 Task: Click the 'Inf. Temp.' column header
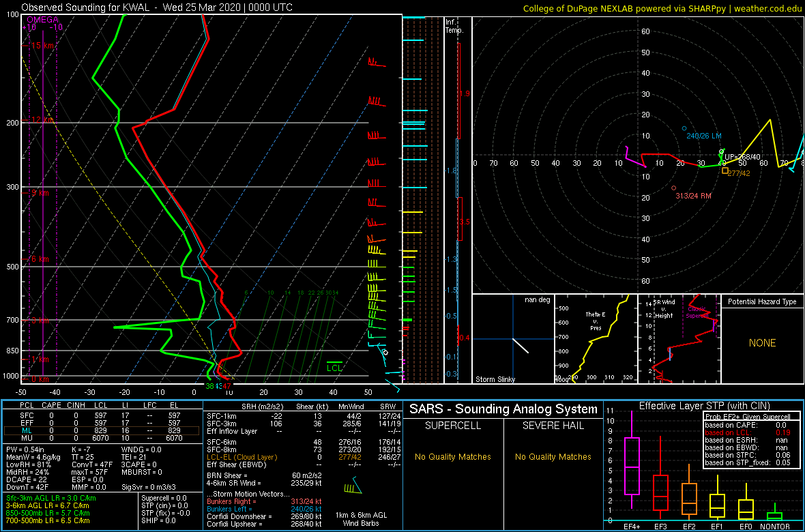pyautogui.click(x=454, y=26)
